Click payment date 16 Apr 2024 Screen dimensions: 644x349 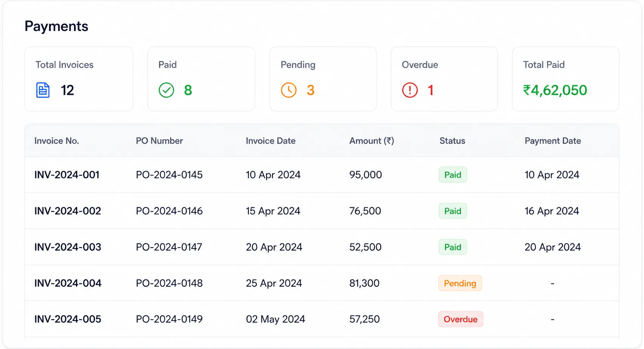(x=552, y=211)
